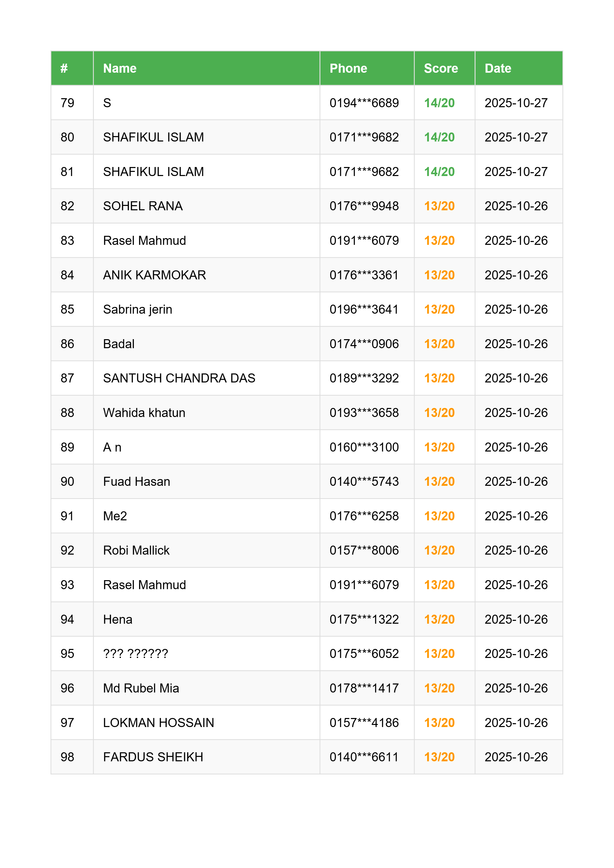Click phone number 0174***0906
Screen dimensions: 614x868
coord(364,344)
